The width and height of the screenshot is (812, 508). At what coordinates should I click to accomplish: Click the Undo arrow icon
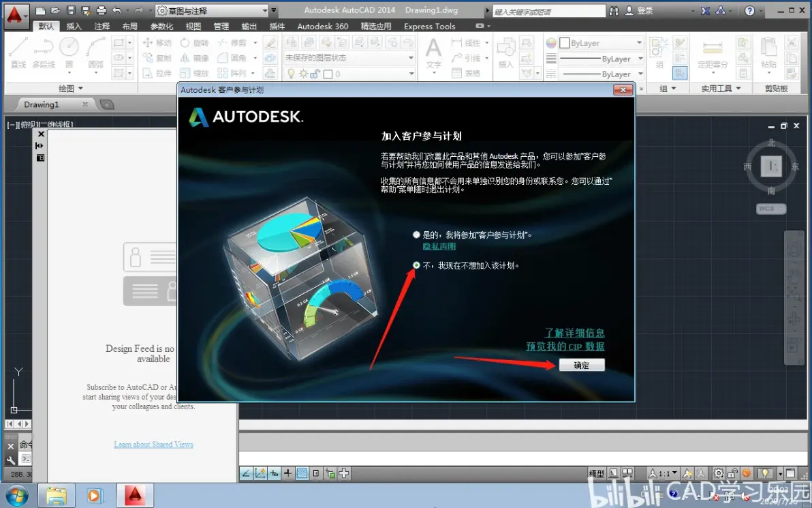tap(116, 10)
